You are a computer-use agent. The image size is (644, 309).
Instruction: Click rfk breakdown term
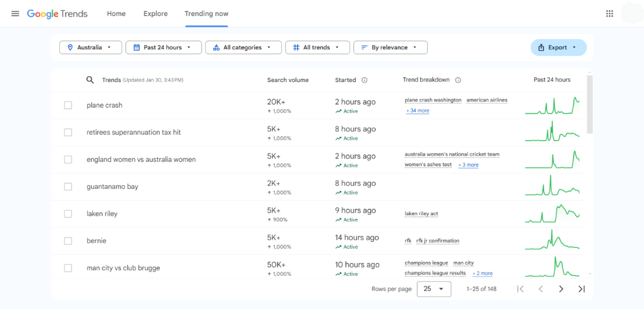[408, 241]
